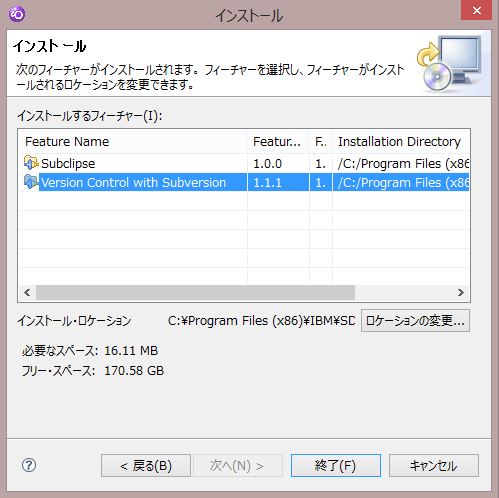This screenshot has height=498, width=499.
Task: Cancel the installation with キャンセル button
Action: coord(434,465)
